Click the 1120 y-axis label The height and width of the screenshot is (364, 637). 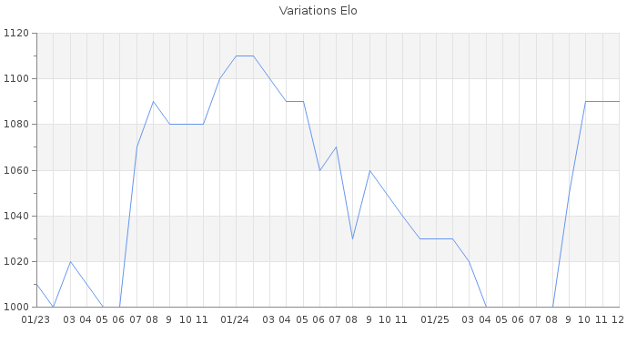coord(16,34)
